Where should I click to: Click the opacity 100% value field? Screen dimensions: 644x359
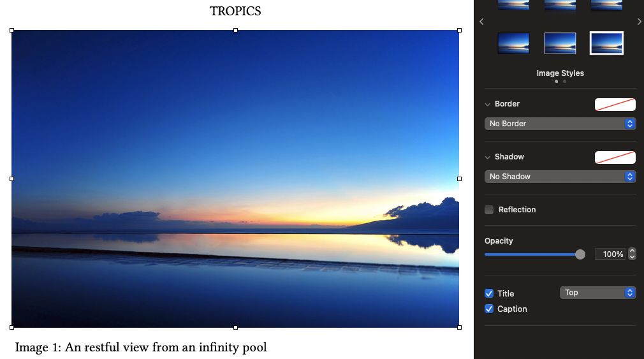click(611, 254)
